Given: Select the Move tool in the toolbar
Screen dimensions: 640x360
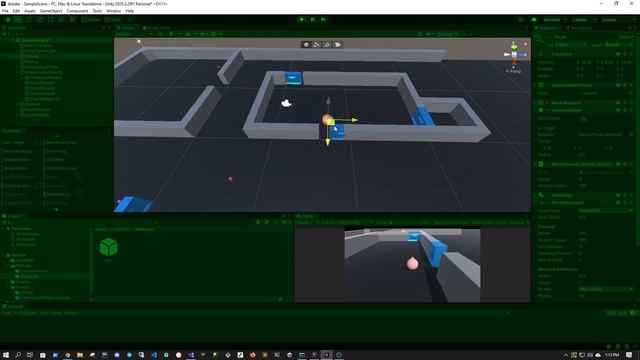Looking at the screenshot, I should 18,20.
